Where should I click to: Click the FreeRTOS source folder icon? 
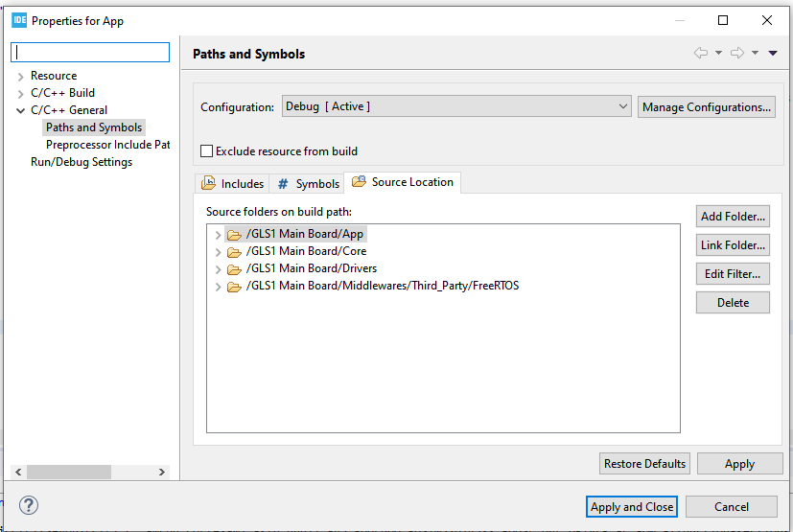(x=234, y=286)
